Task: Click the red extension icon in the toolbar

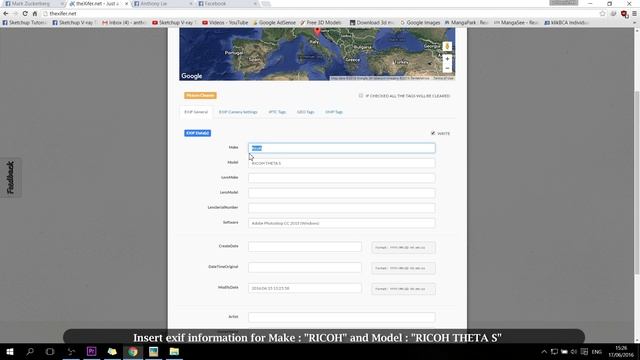Action: point(624,13)
